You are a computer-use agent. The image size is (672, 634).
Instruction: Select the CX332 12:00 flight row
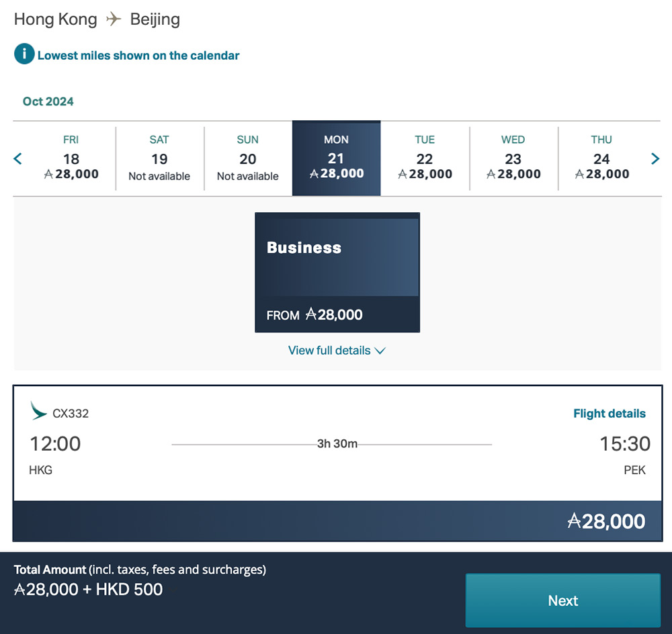click(336, 444)
